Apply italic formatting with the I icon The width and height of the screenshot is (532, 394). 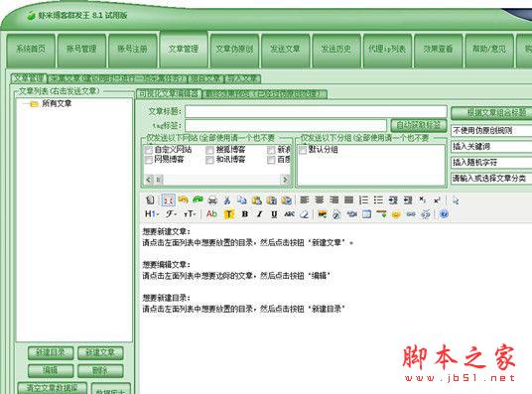click(260, 214)
